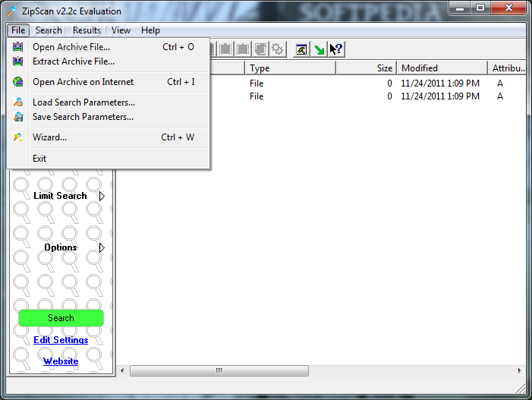Choose Exit from the File menu
The width and height of the screenshot is (532, 400).
(108, 159)
